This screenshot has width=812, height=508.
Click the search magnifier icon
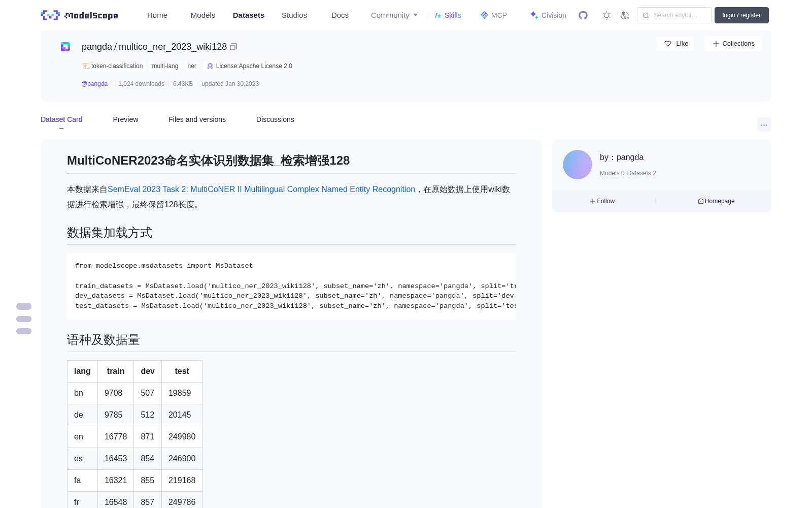pos(646,15)
